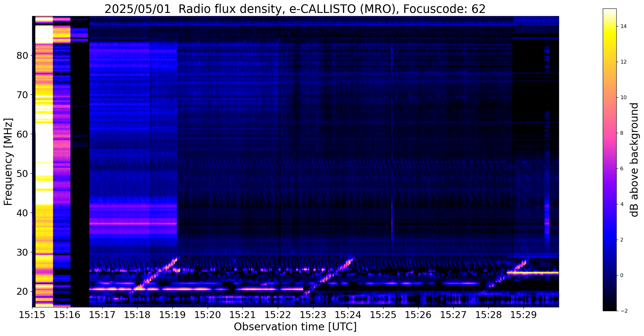Click the 50 MHz frequency tick label
This screenshot has width=644, height=336.
click(22, 174)
